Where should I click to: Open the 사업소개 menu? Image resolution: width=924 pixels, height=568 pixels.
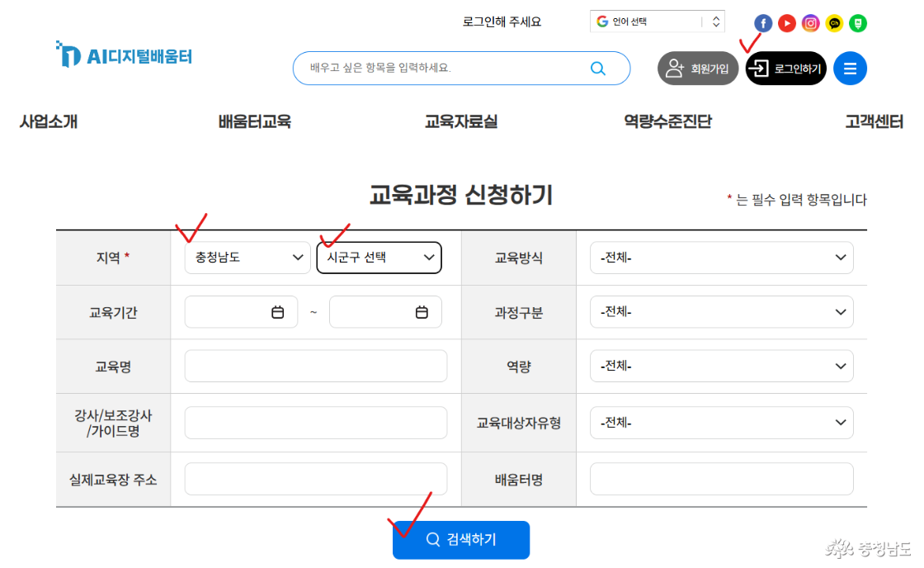click(49, 121)
